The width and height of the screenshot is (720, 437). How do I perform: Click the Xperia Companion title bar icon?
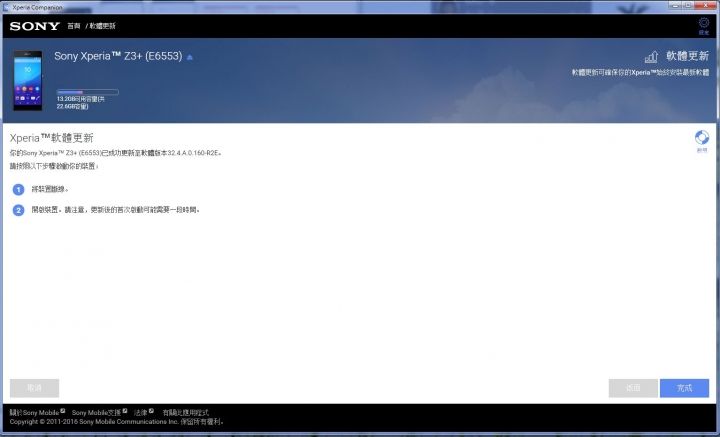(x=6, y=7)
